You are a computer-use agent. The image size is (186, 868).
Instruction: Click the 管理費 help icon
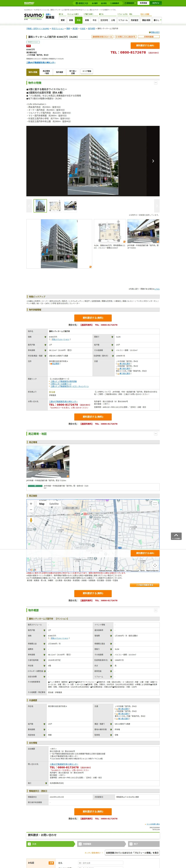[111, 636]
